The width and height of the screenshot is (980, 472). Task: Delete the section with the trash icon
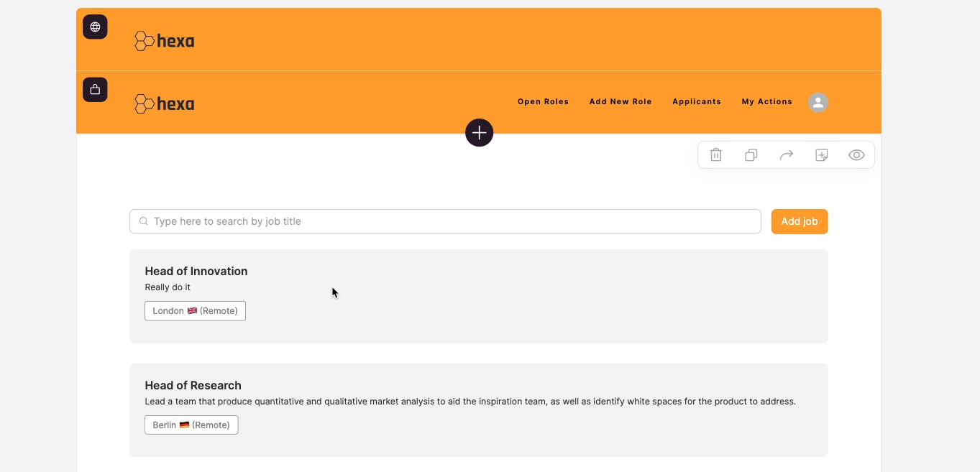click(716, 154)
